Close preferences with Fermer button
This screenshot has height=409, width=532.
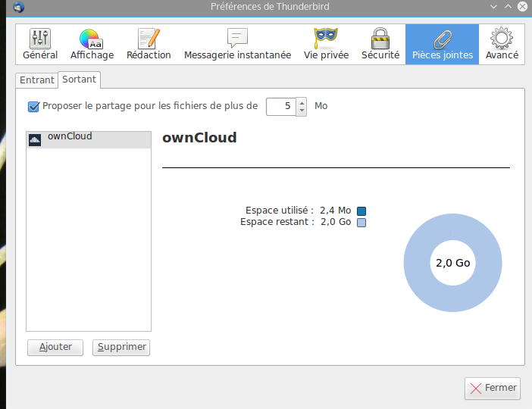tap(493, 388)
